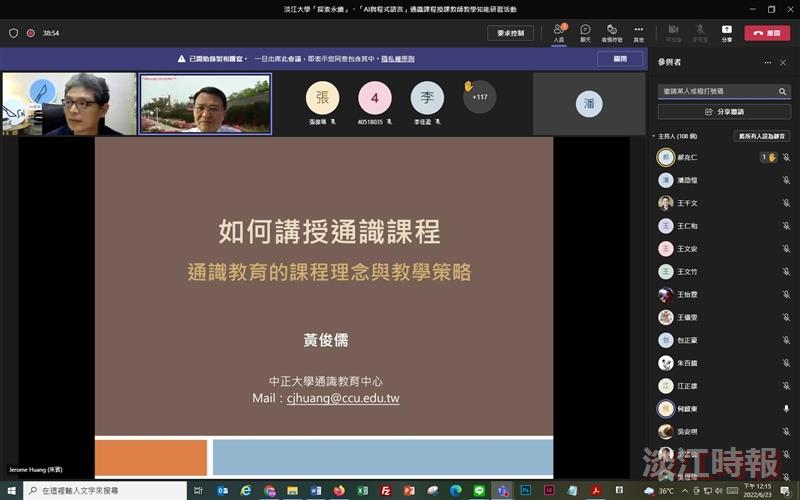The width and height of the screenshot is (800, 500).
Task: Open the cjhuang@ccu.edu.tw mail link on slide
Action: 343,398
